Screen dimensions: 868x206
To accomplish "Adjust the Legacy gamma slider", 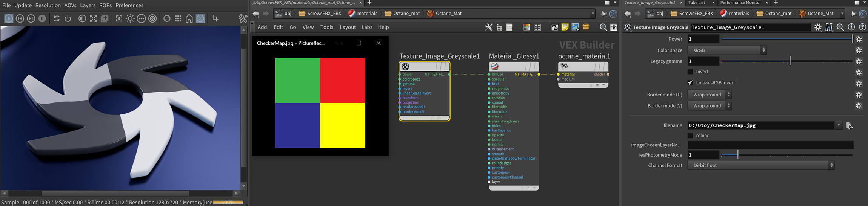I will pyautogui.click(x=790, y=61).
